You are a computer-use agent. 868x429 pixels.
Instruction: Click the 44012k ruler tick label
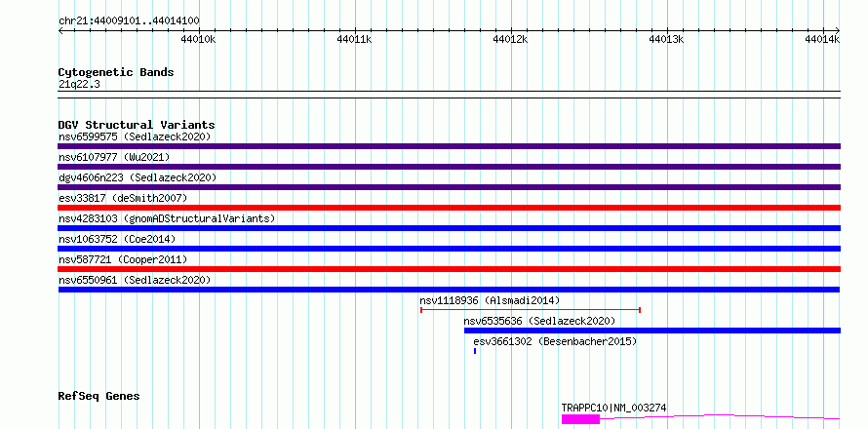(510, 39)
